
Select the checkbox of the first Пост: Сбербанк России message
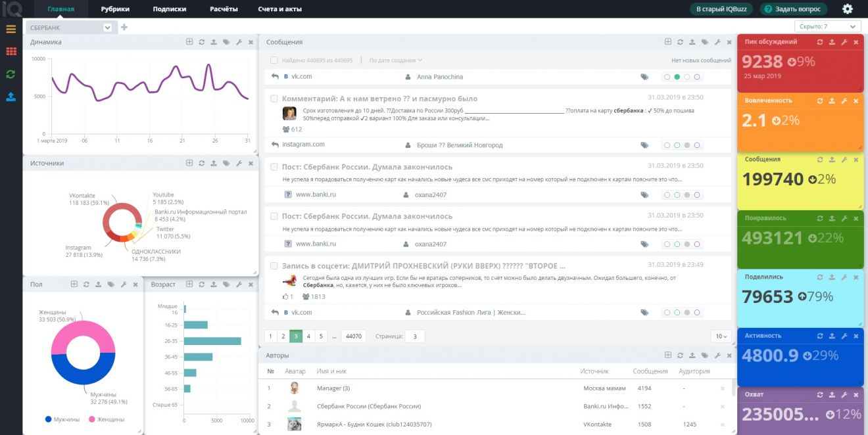coord(274,167)
